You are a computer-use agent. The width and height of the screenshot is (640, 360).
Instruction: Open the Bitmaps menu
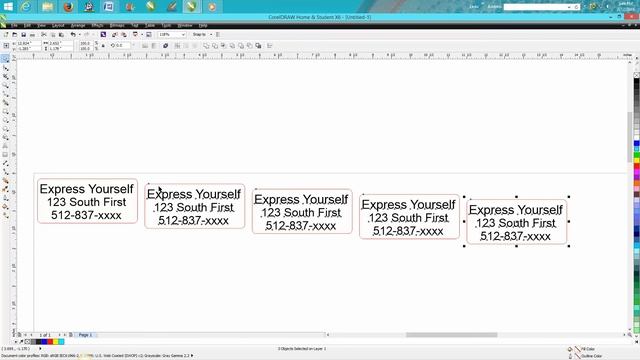pos(117,25)
